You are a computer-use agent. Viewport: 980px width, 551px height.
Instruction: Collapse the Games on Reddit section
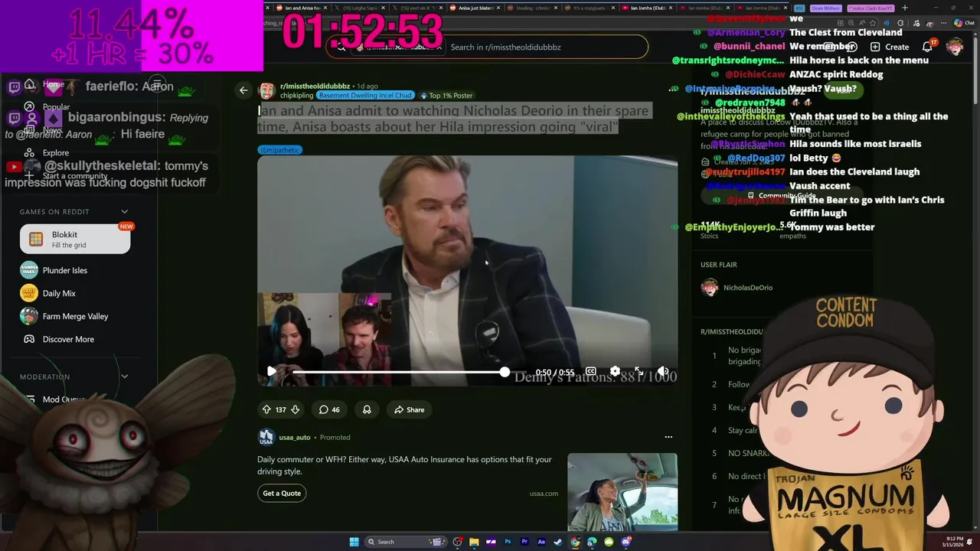[x=125, y=211]
